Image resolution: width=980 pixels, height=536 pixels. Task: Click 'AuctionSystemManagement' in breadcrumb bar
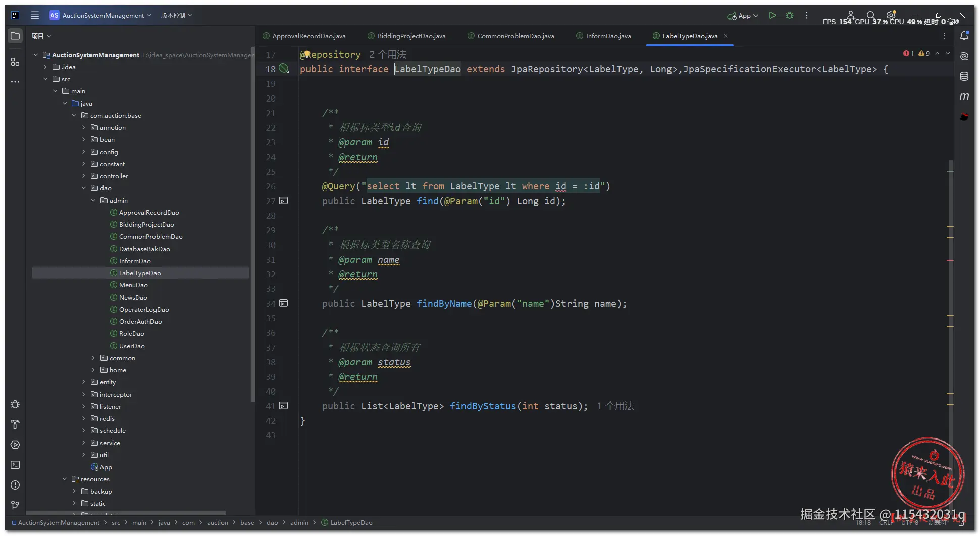tap(59, 522)
